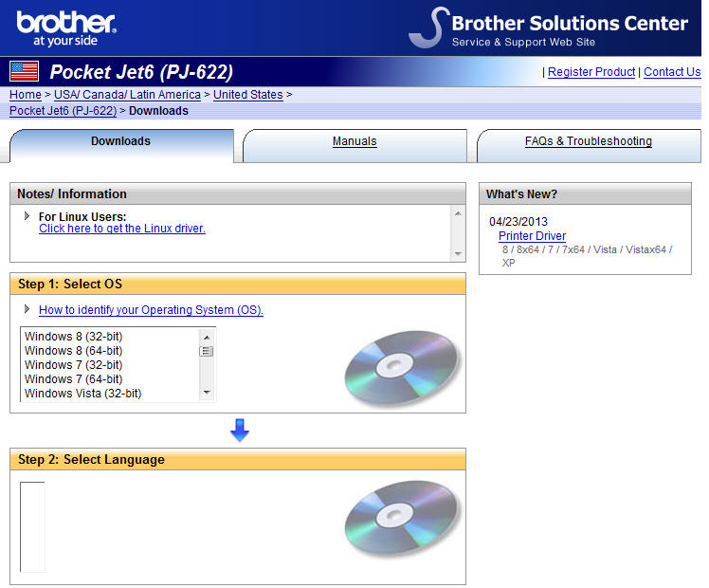This screenshot has height=588, width=709.
Task: Switch to the Downloads tab
Action: (x=120, y=142)
